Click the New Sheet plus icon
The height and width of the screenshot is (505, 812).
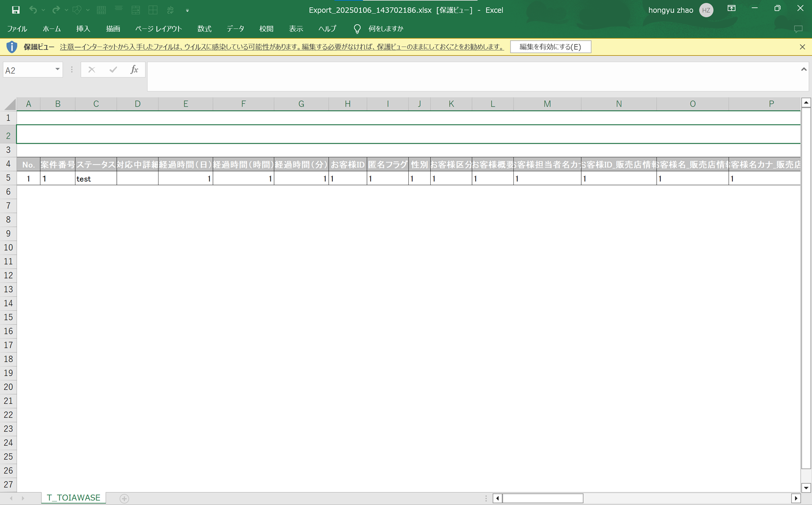(x=124, y=498)
